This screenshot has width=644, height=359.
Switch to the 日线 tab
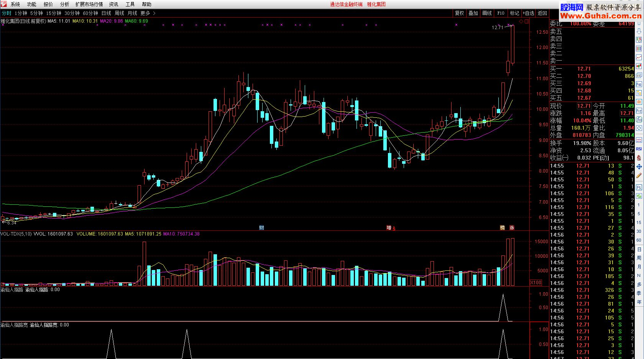(x=106, y=13)
